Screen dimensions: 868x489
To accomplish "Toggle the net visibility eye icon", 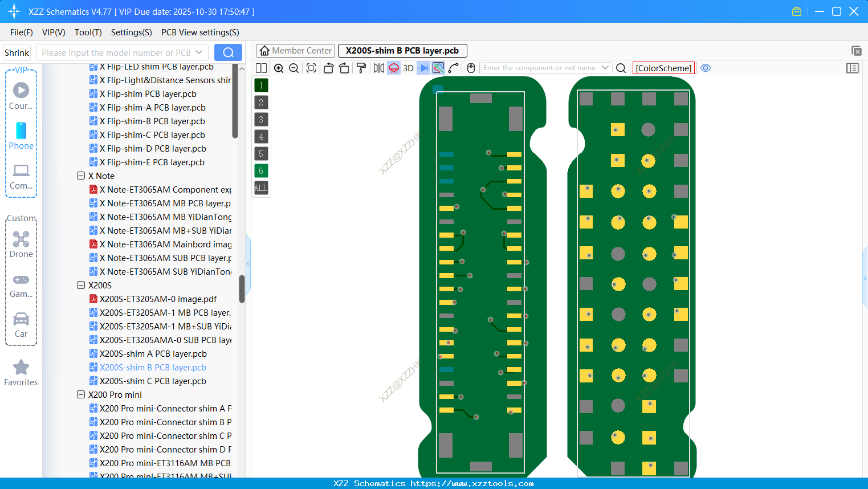I will pyautogui.click(x=705, y=68).
